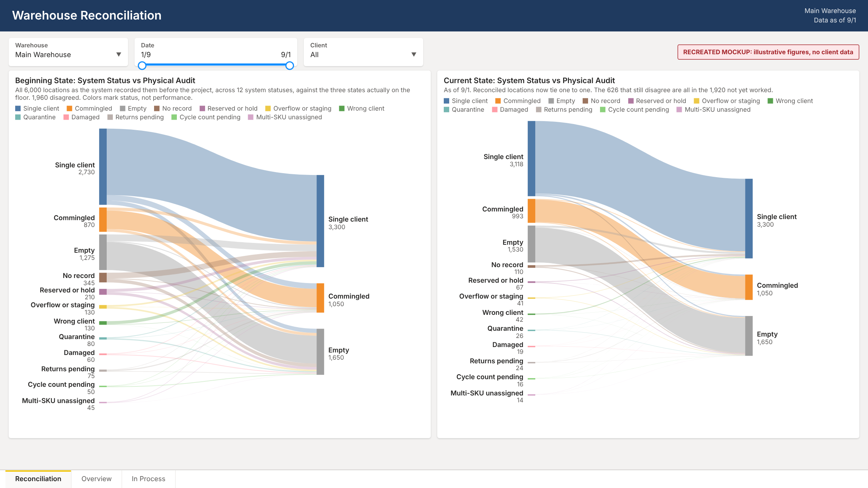This screenshot has height=488, width=868.
Task: Switch to the Overview tab
Action: pyautogui.click(x=97, y=479)
